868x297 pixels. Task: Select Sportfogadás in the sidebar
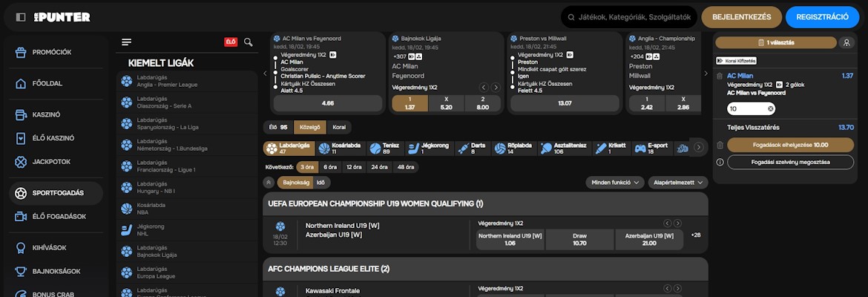(x=56, y=193)
